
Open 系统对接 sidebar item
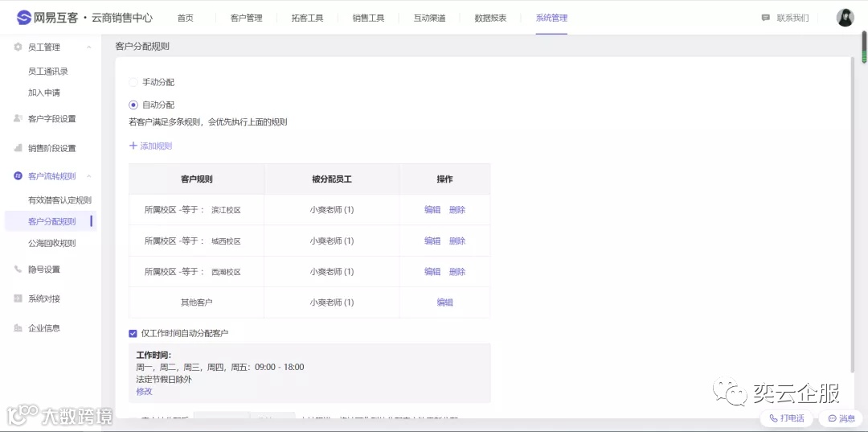[x=43, y=298]
